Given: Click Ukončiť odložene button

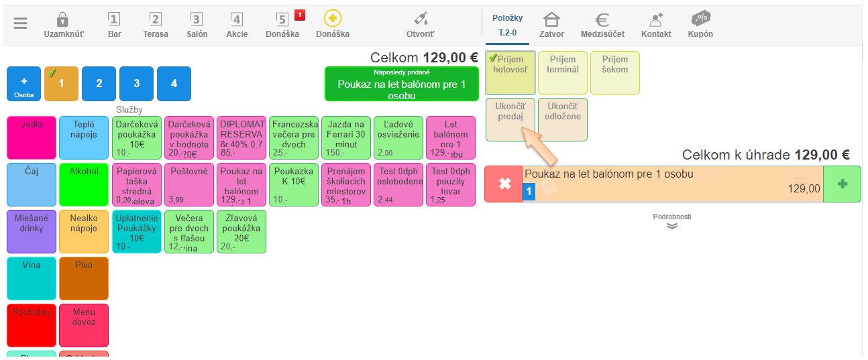Looking at the screenshot, I should click(563, 119).
